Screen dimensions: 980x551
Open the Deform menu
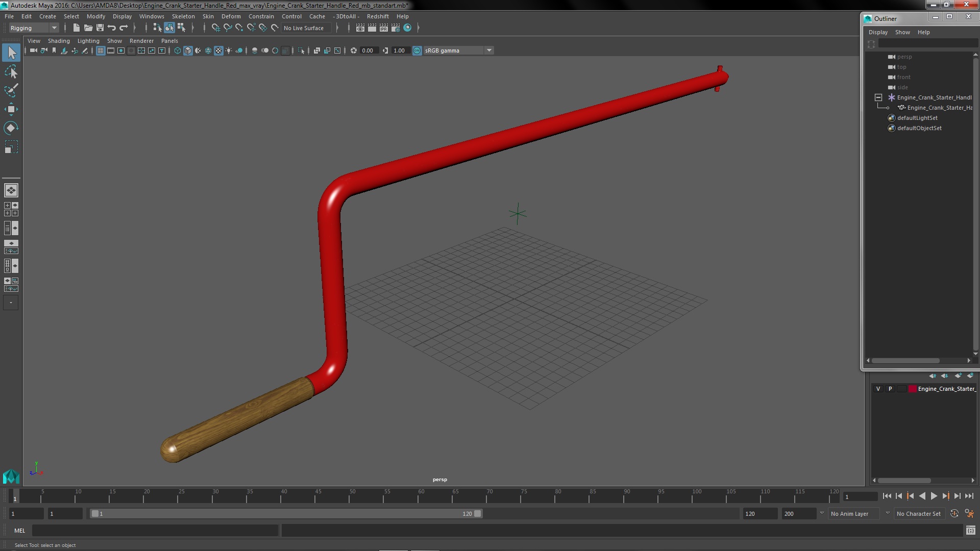click(x=231, y=16)
